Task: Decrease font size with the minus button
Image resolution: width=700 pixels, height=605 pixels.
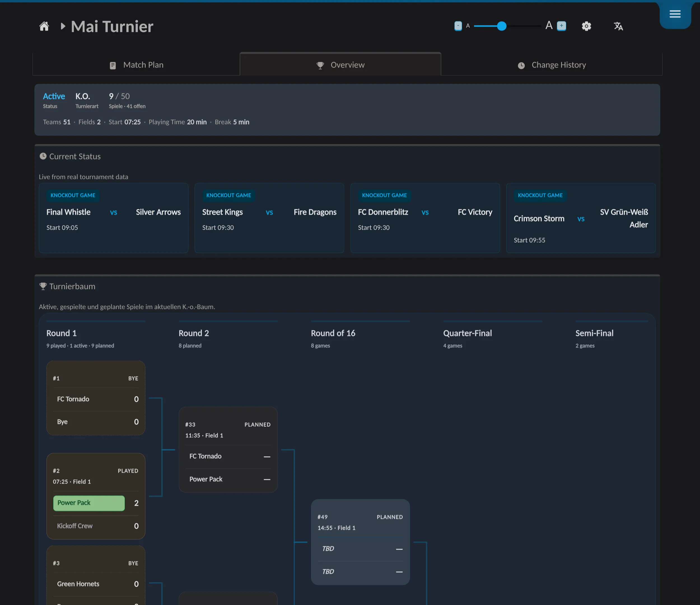Action: [x=458, y=26]
